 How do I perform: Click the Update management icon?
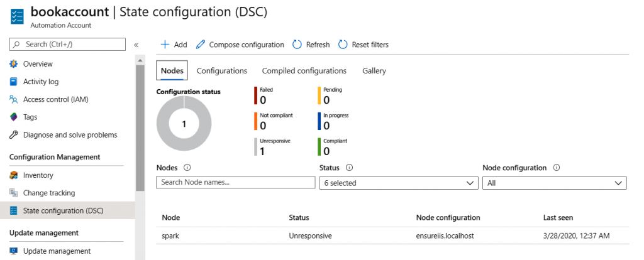click(13, 251)
